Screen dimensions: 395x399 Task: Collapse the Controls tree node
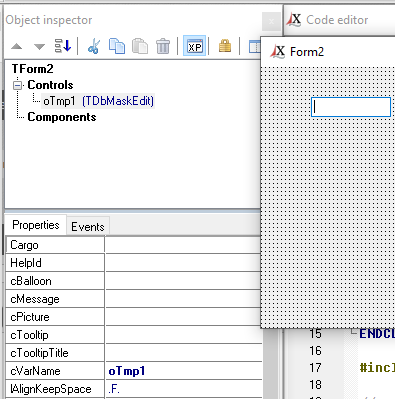coord(17,85)
